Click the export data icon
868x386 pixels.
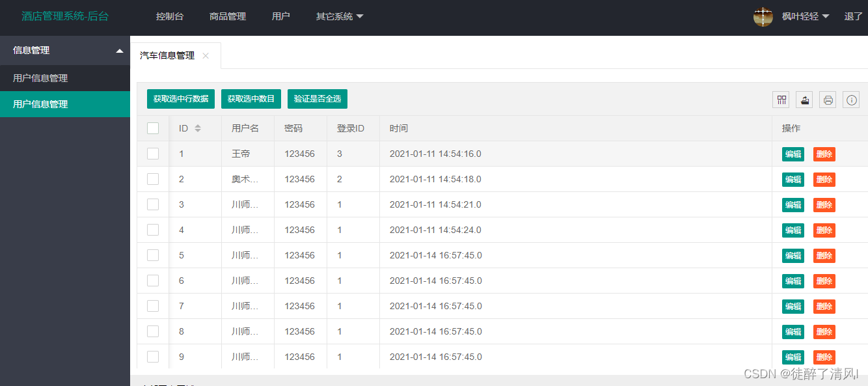click(x=805, y=100)
